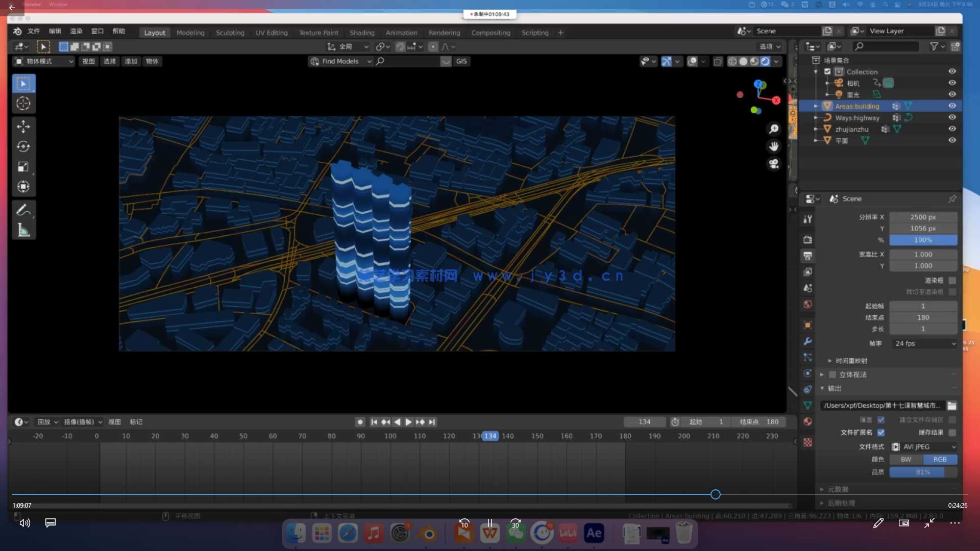Select the Measure tool
Image resolution: width=980 pixels, height=551 pixels.
23,230
